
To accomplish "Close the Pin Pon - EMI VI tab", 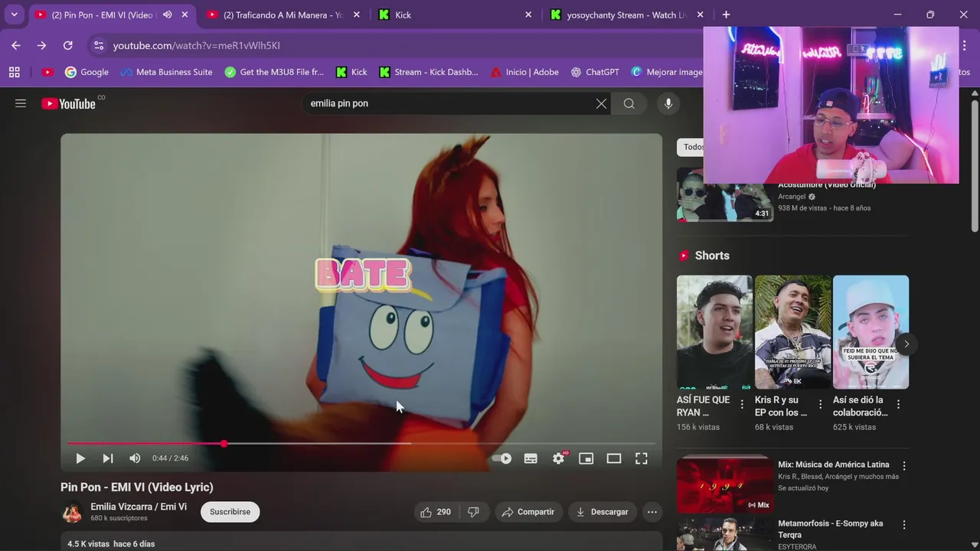I will (185, 15).
